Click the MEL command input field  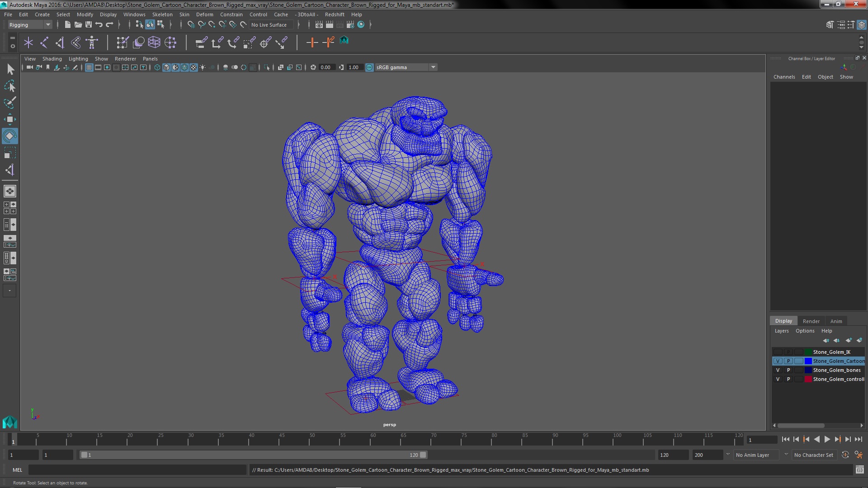coord(137,470)
